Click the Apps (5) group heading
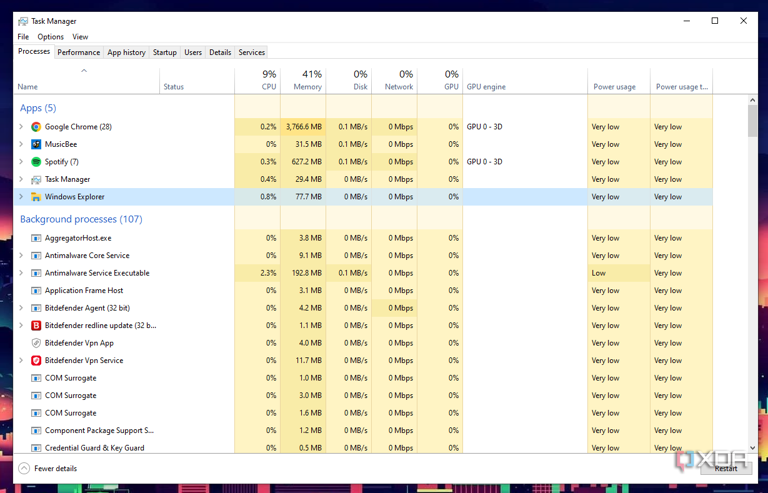 coord(38,108)
